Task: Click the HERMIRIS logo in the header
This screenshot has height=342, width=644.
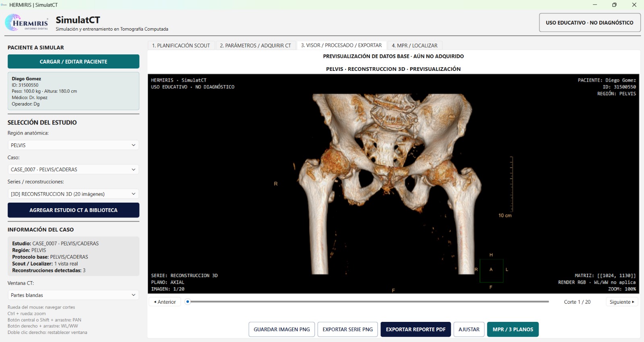Action: [x=27, y=23]
